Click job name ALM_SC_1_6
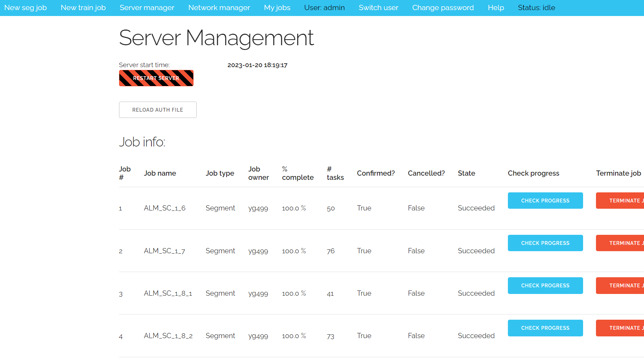Screen dimensions: 644x359 click(x=165, y=208)
